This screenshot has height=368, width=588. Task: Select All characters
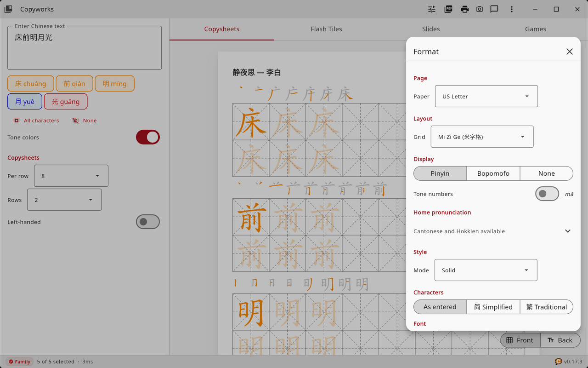36,121
